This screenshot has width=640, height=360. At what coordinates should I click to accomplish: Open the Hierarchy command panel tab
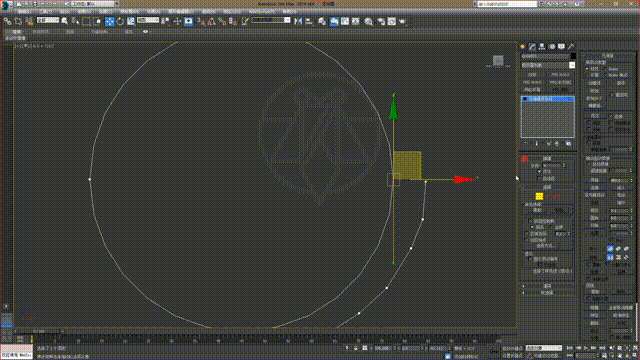coord(542,47)
